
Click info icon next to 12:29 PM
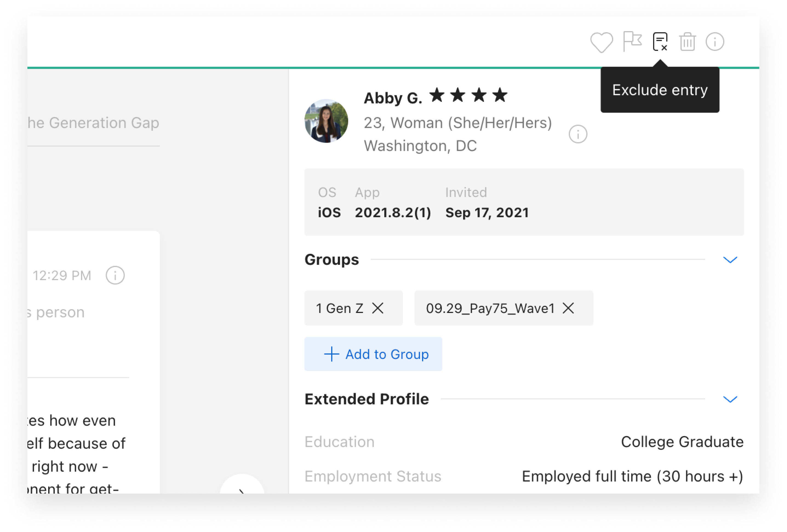[115, 275]
